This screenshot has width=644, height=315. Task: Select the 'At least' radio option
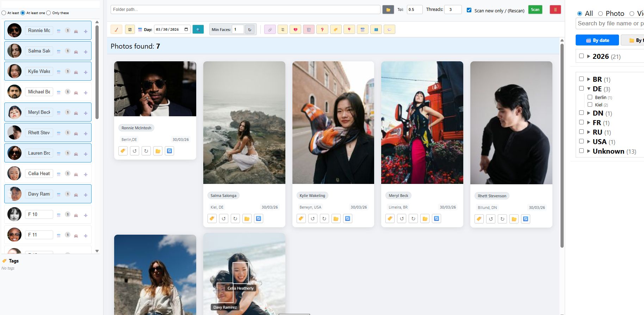click(x=4, y=13)
